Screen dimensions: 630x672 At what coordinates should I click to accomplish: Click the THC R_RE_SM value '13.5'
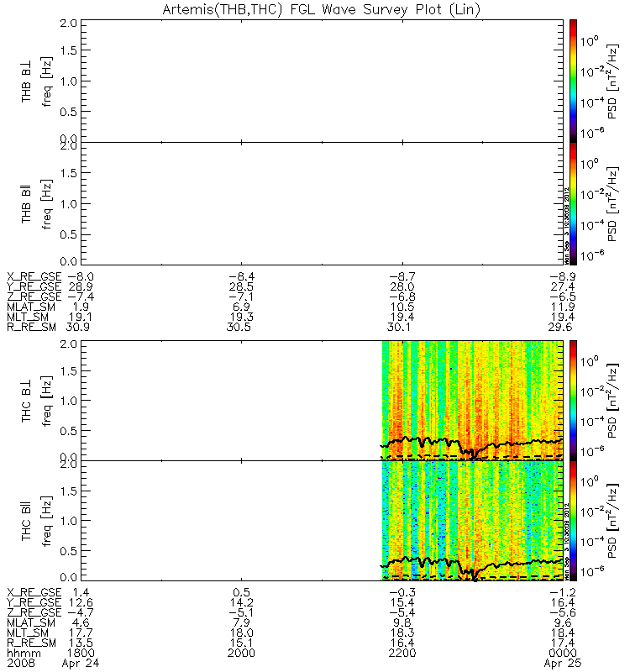pyautogui.click(x=81, y=643)
